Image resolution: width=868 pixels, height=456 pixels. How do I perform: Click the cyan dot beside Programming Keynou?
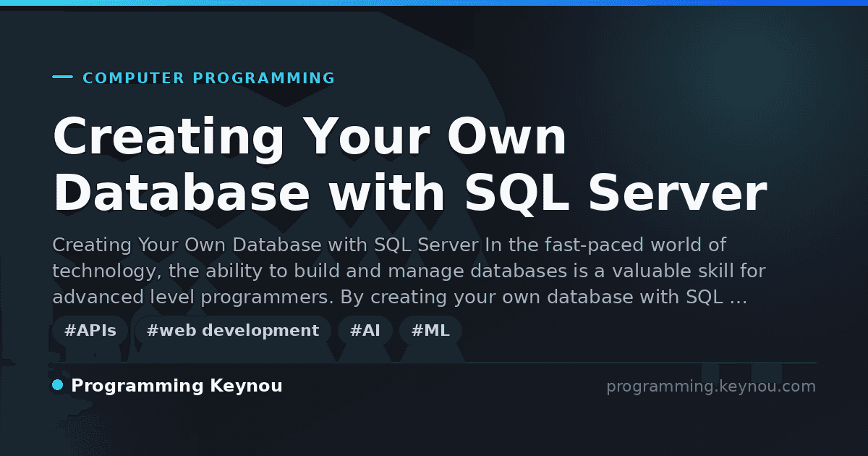[x=58, y=384]
